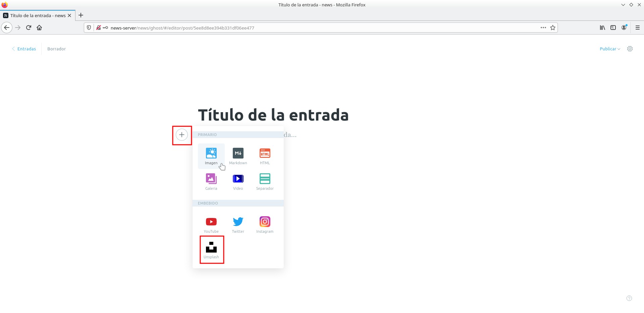This screenshot has height=313, width=644.
Task: Insert an Imagen card
Action: 211,156
